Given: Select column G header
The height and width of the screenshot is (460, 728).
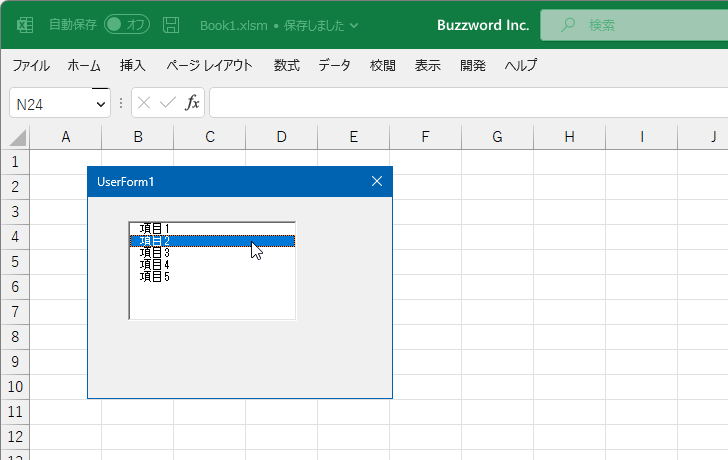Looking at the screenshot, I should pos(497,137).
